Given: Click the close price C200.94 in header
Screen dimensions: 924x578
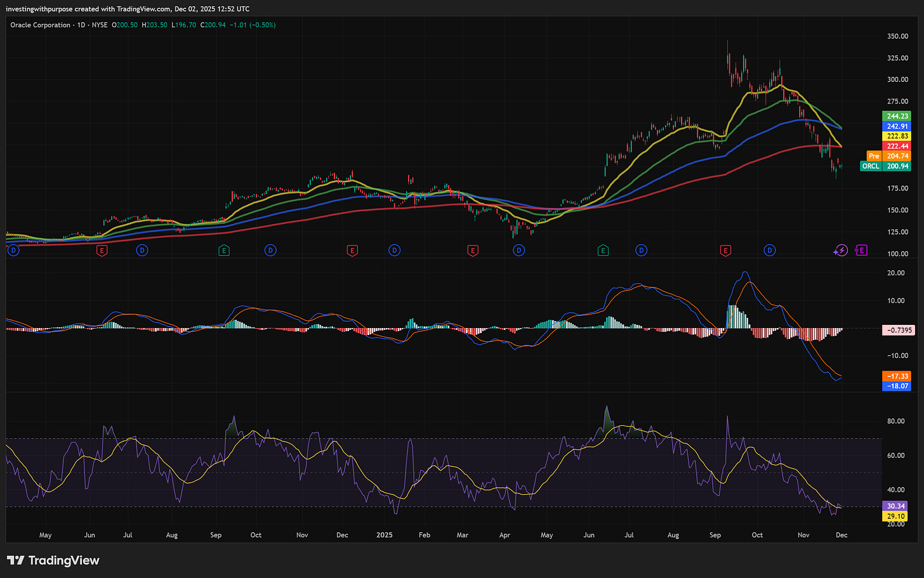Looking at the screenshot, I should 213,25.
